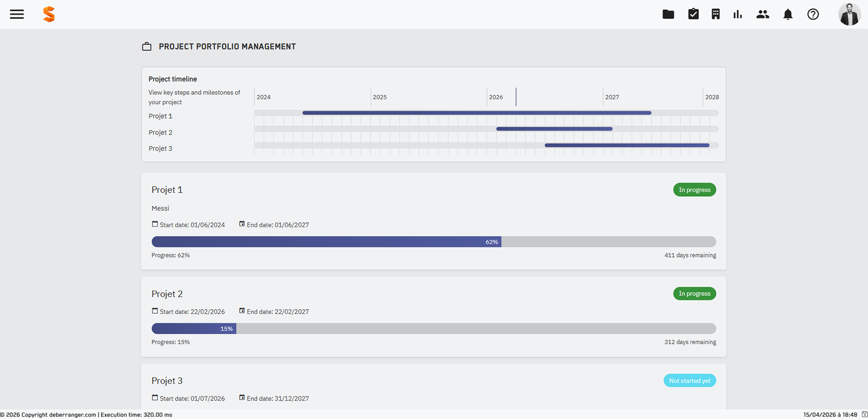Click the status bar icon at bottom right
This screenshot has height=419, width=868.
(x=864, y=415)
